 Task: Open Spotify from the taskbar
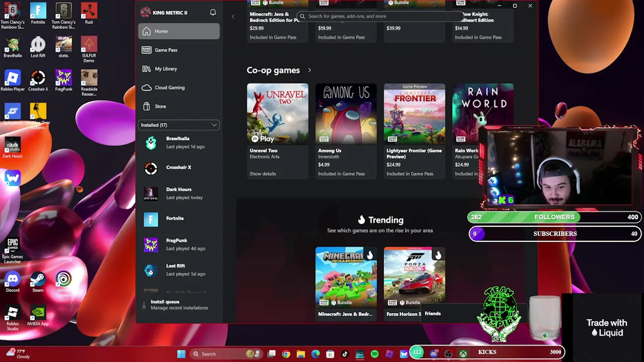374,354
